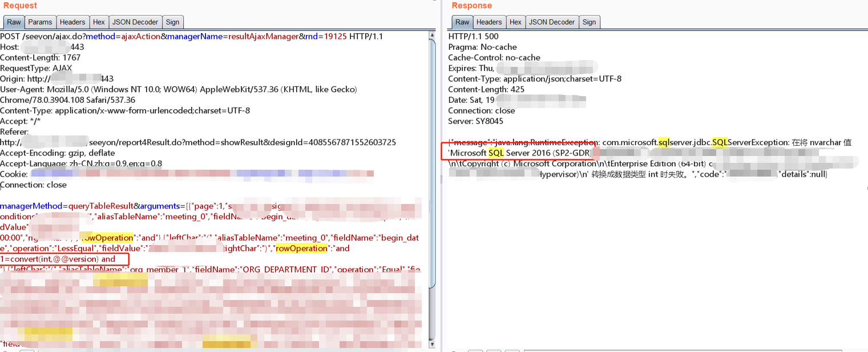The width and height of the screenshot is (868, 352).
Task: Click the 'Pragma: No-cache' header
Action: [x=482, y=47]
